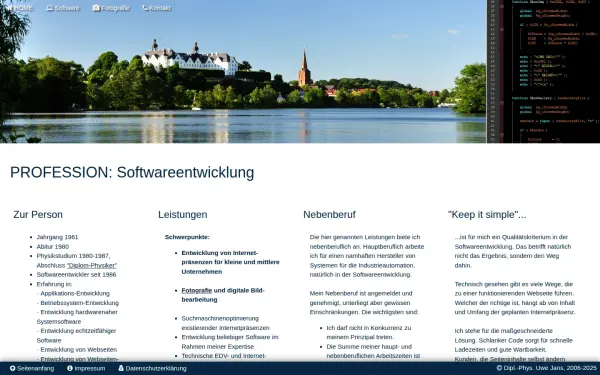Click the Zur Person heading
Screen dimensions: 600x375
pyautogui.click(x=38, y=215)
